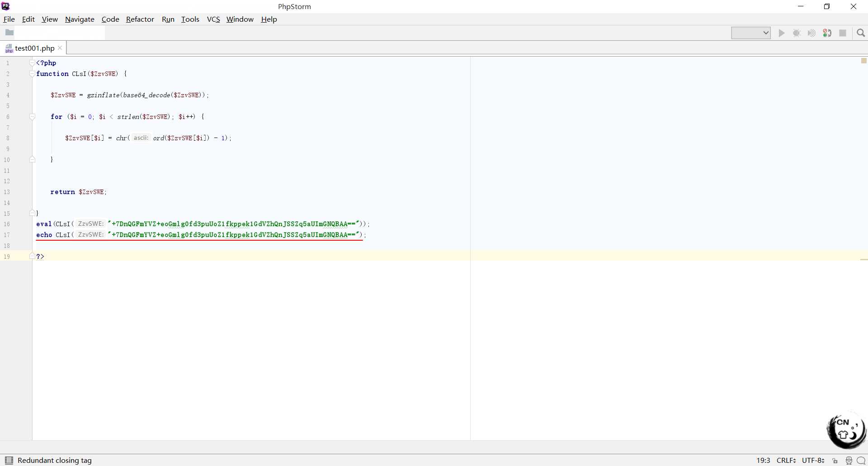Screen dimensions: 868x466
Task: Open the Navigate menu
Action: point(80,19)
